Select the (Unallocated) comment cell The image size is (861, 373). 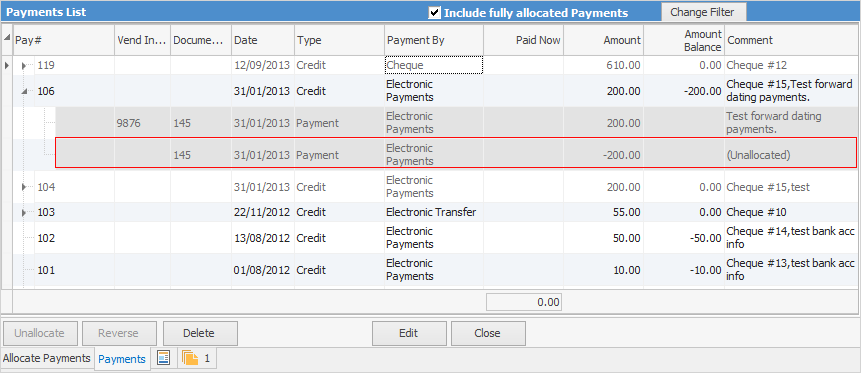(x=791, y=155)
